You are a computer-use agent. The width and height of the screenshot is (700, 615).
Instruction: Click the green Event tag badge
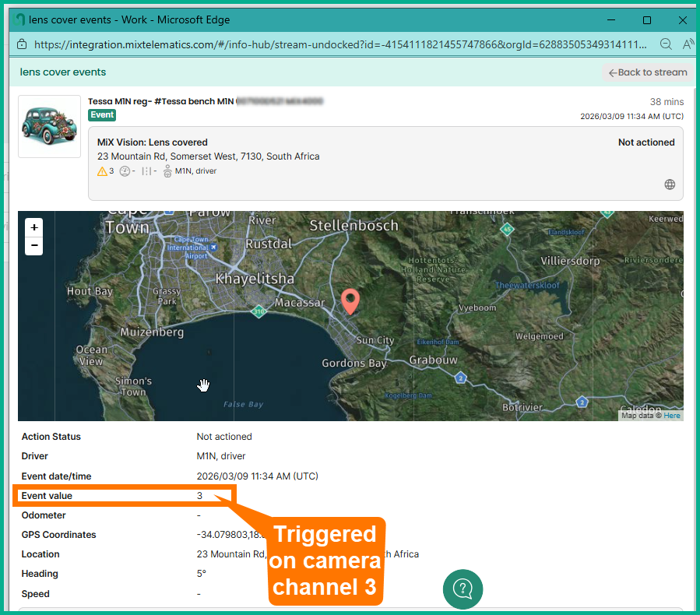102,114
